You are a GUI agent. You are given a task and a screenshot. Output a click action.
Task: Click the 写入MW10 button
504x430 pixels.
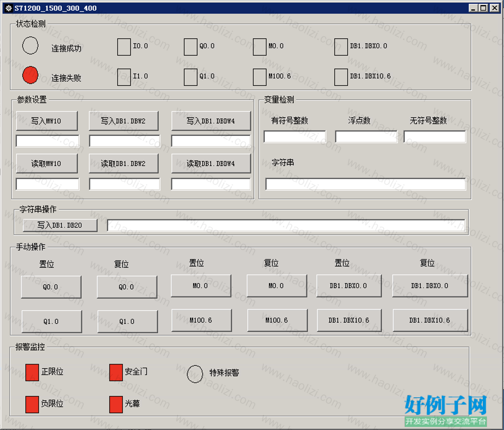pos(47,121)
